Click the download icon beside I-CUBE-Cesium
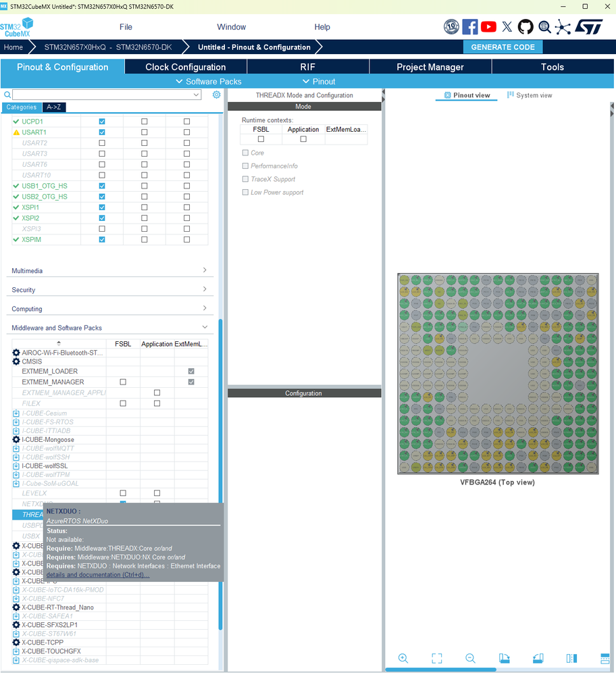Image resolution: width=616 pixels, height=675 pixels. (16, 414)
